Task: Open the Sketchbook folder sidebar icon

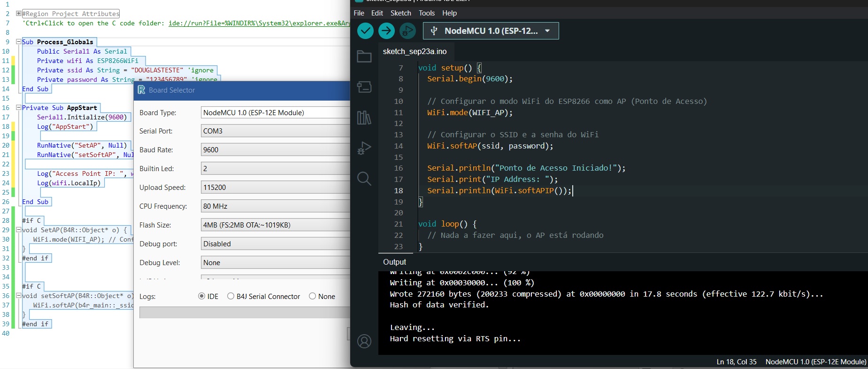Action: click(364, 56)
